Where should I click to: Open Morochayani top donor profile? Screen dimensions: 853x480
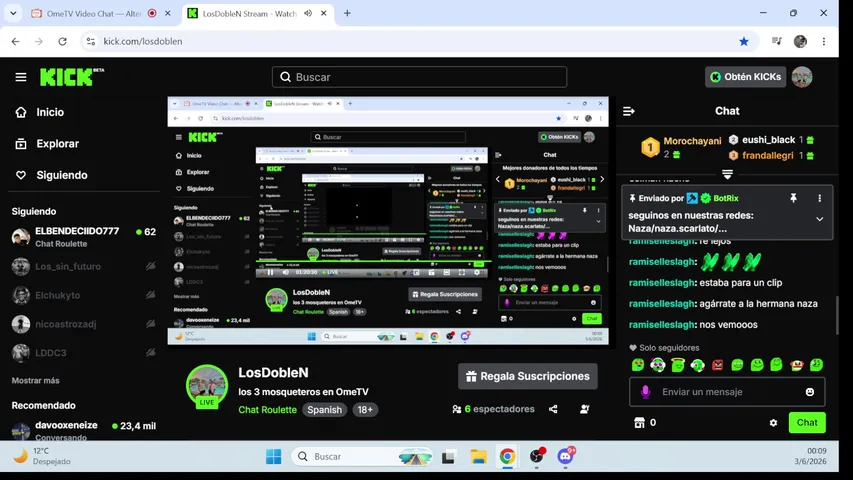(692, 141)
